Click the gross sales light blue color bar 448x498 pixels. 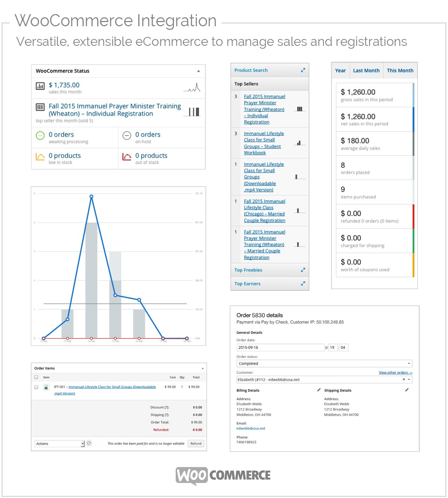click(413, 95)
